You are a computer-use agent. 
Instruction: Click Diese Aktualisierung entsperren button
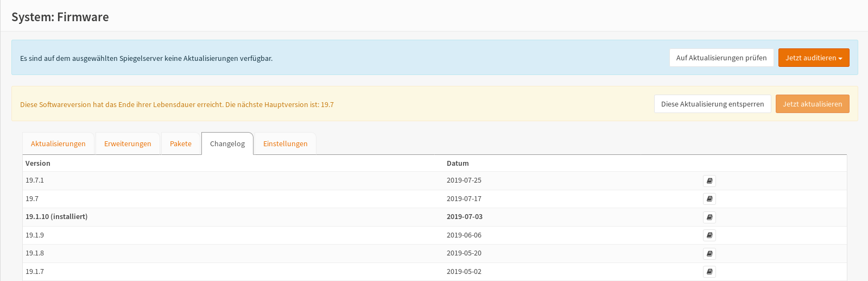712,104
